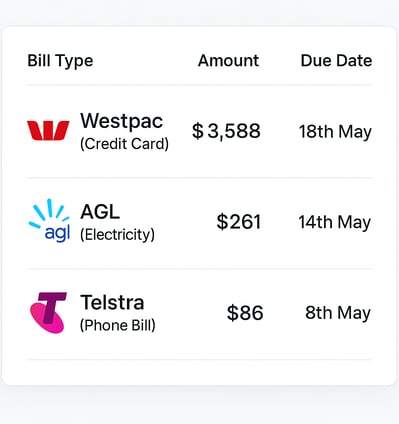This screenshot has width=399, height=424.
Task: Click the $86 amount
Action: (245, 313)
